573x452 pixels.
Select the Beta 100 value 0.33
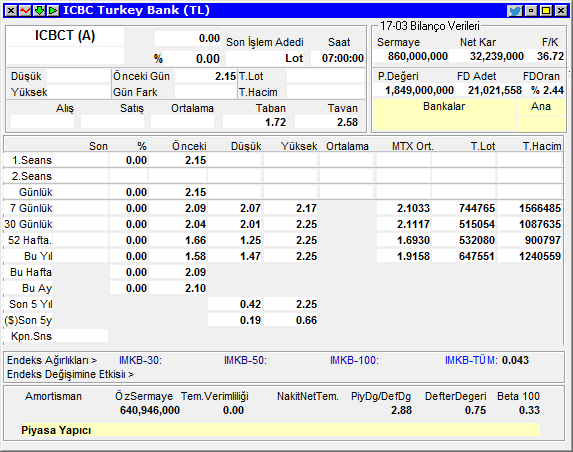pos(529,410)
